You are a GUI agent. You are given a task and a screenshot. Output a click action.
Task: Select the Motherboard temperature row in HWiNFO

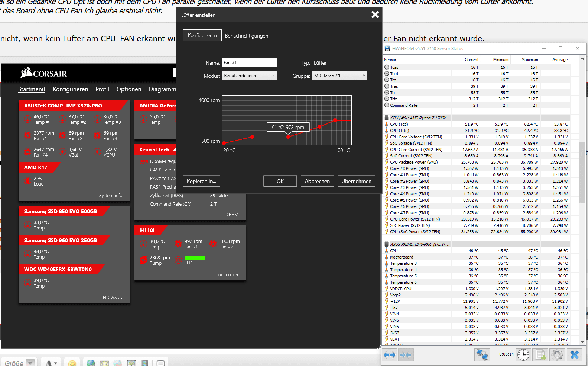(477, 257)
